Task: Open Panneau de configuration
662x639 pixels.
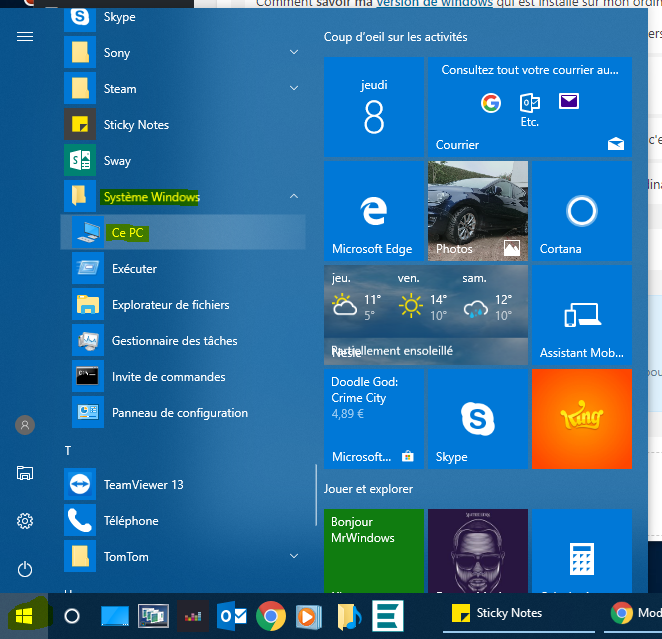Action: coord(183,412)
